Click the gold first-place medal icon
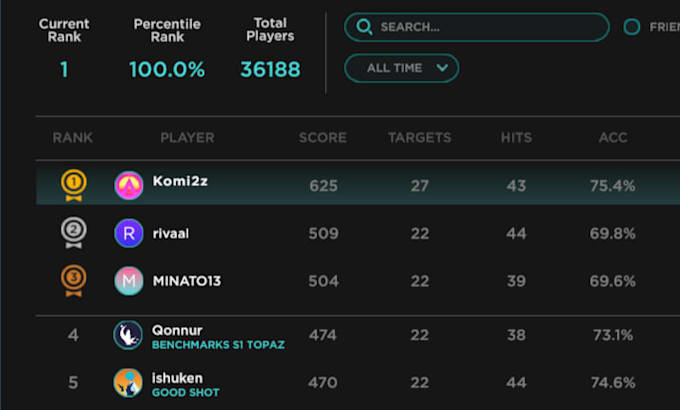Image resolution: width=680 pixels, height=410 pixels. point(74,184)
